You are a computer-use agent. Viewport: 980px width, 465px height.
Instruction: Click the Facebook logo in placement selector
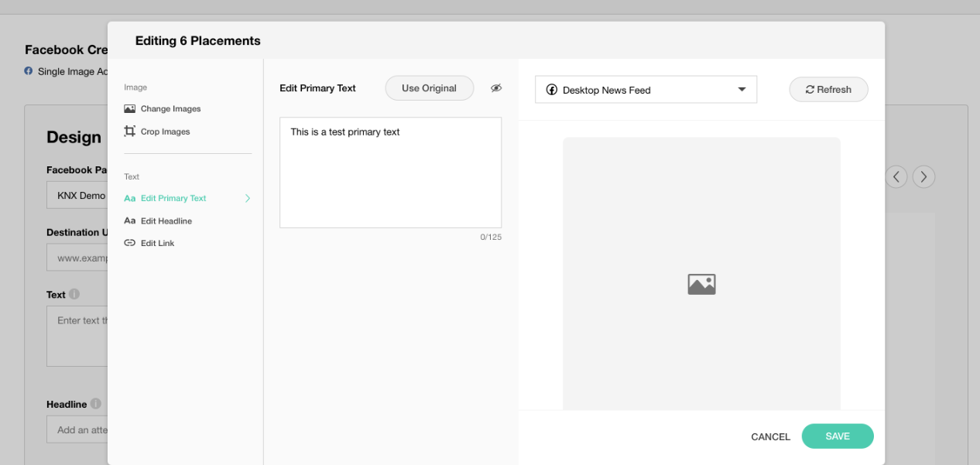(x=552, y=90)
